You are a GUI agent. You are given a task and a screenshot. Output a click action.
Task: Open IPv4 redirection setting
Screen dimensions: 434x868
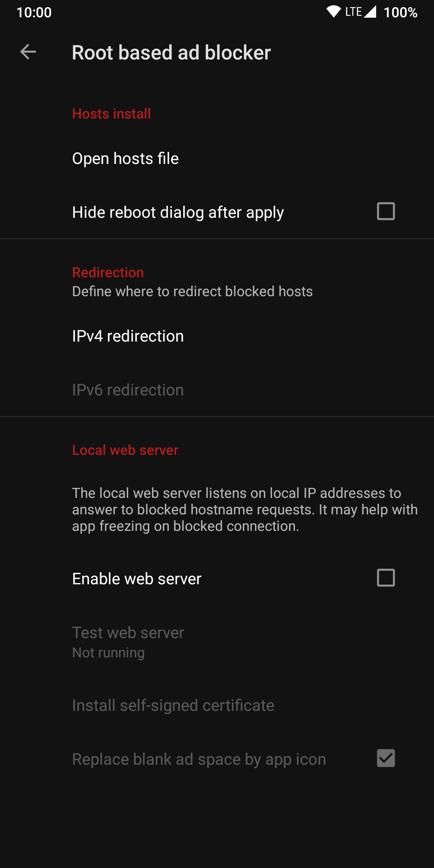tap(128, 336)
